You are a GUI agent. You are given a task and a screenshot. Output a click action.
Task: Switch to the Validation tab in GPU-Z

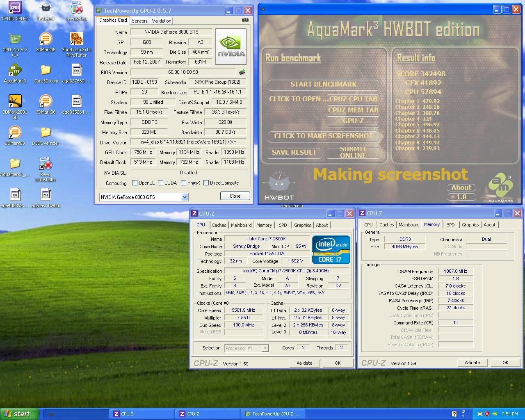(162, 21)
